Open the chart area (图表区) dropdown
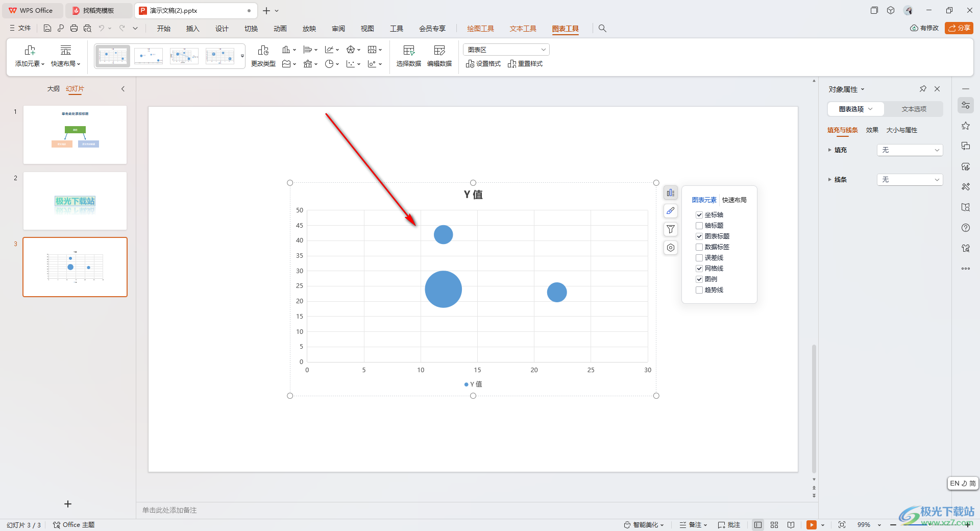Viewport: 980px width, 531px height. (506, 50)
